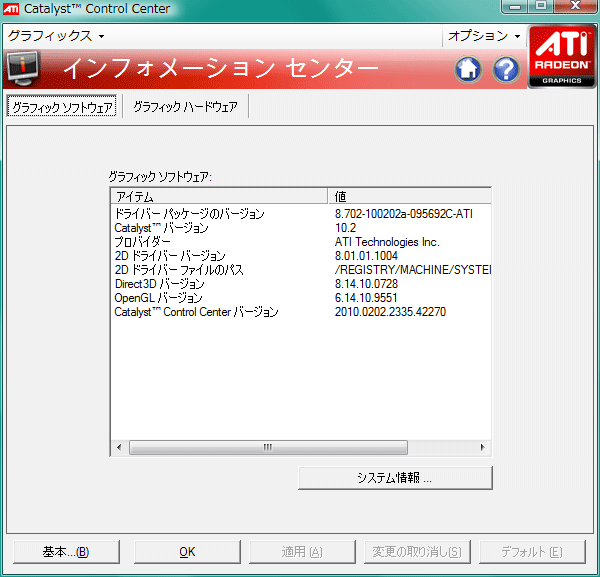Viewport: 600px width, 577px height.
Task: Click the /REGISTRY/MACHINE/SYSTE path value
Action: click(x=412, y=270)
